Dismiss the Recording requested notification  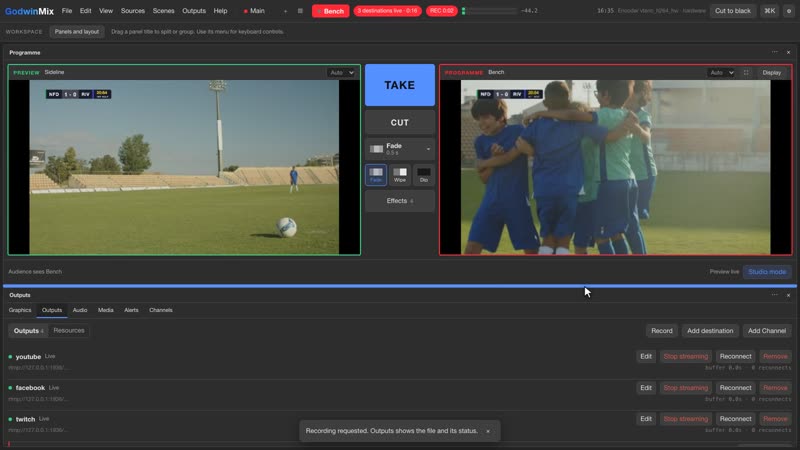tap(488, 431)
